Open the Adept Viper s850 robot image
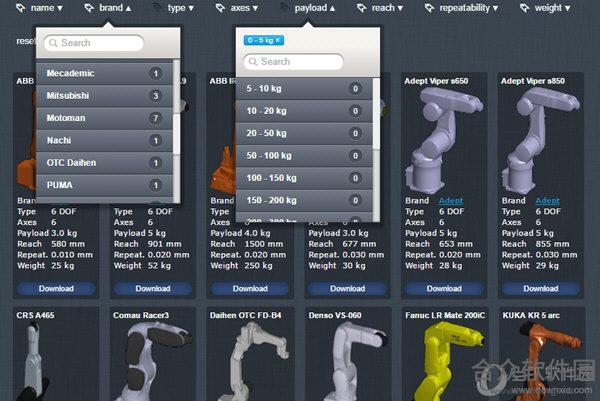This screenshot has width=600, height=401. tap(541, 140)
